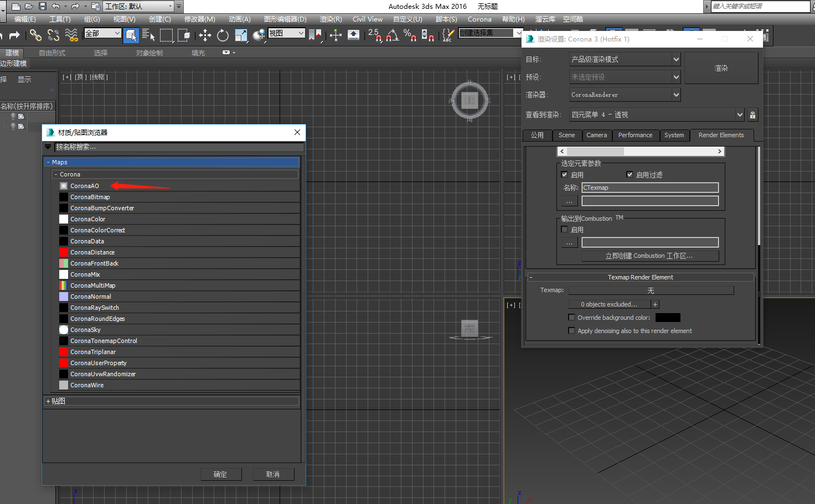Click the Use Pivot Point Center icon
815x504 pixels.
point(316,35)
